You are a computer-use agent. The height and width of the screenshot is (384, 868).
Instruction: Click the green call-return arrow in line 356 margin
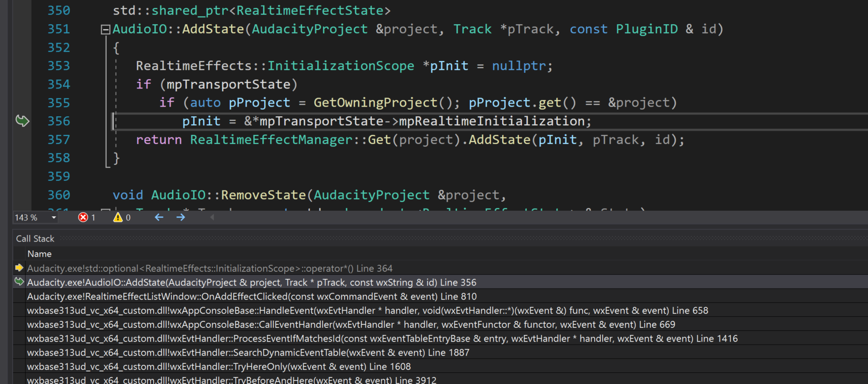22,121
